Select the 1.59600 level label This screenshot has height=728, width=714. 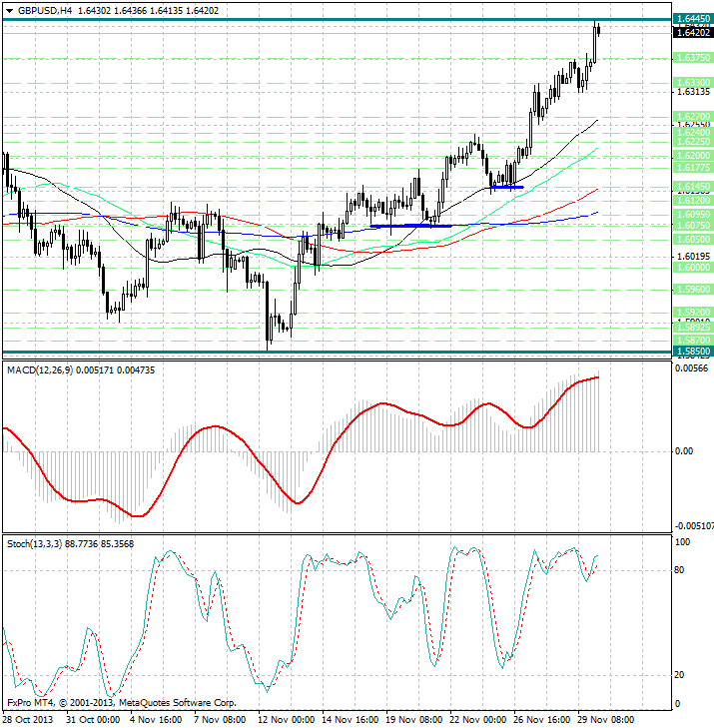693,290
